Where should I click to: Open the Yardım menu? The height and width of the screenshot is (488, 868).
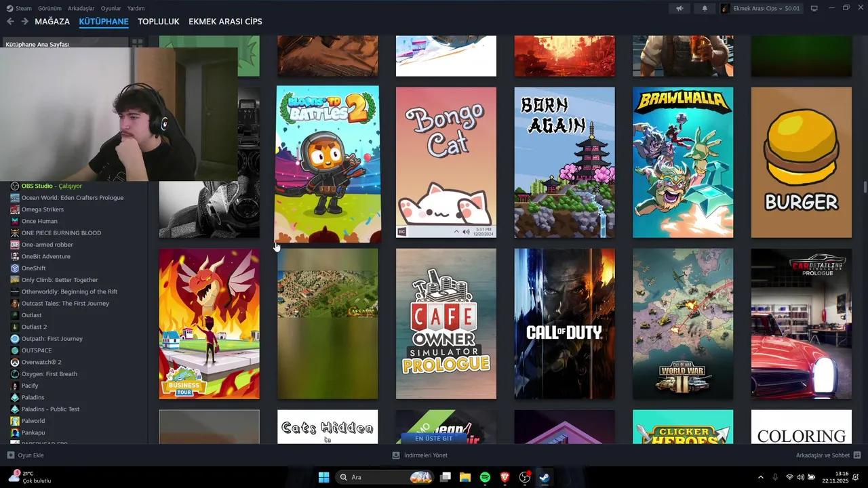136,8
